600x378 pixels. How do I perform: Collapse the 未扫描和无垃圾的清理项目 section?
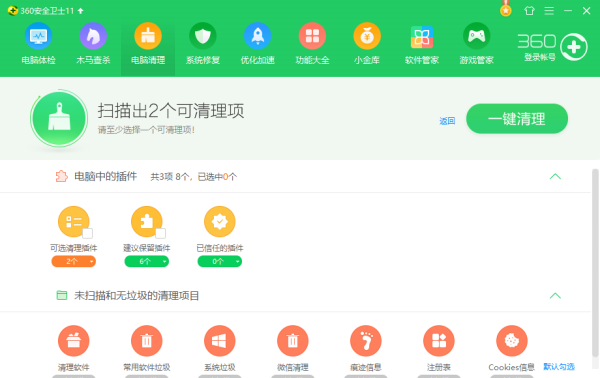point(555,295)
